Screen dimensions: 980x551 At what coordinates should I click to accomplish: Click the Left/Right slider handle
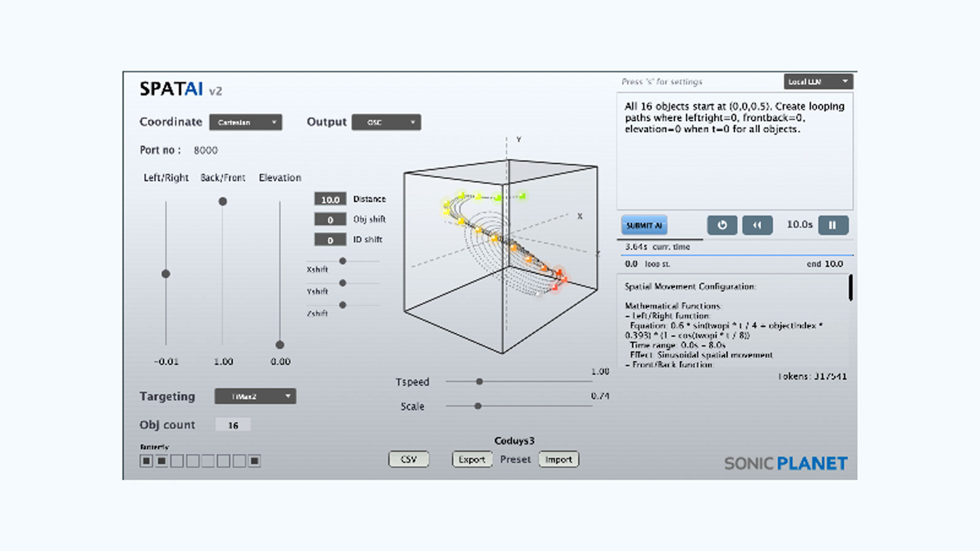pos(166,274)
